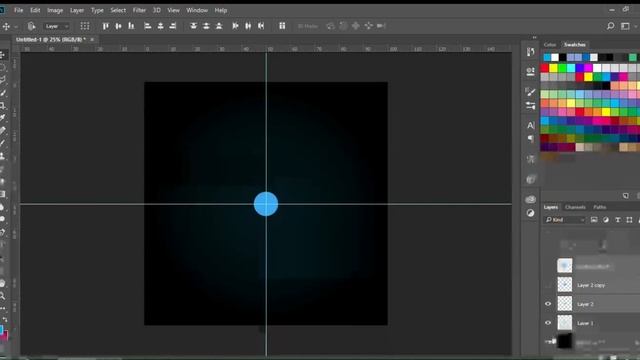Click the align bottom edges icon
The image size is (640, 360).
pyautogui.click(x=131, y=26)
